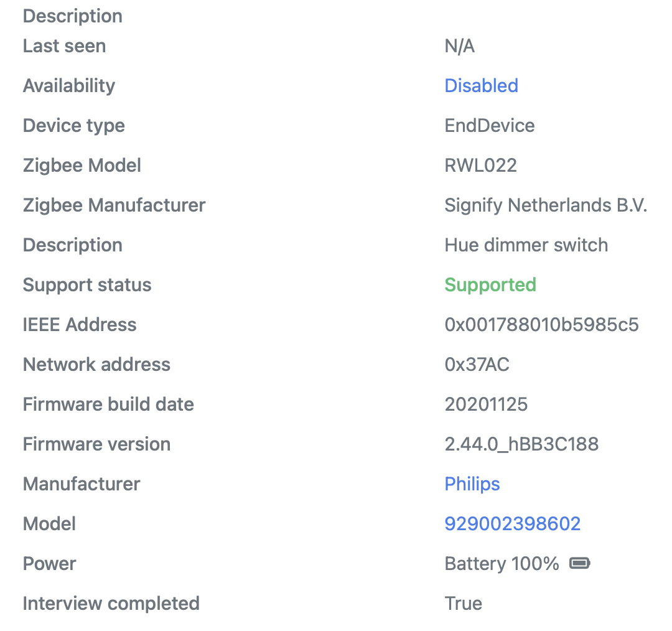Screen dimensions: 672x631
Task: Click the Zigbee Manufacturer Signify Netherlands B.V.
Action: pyautogui.click(x=546, y=205)
